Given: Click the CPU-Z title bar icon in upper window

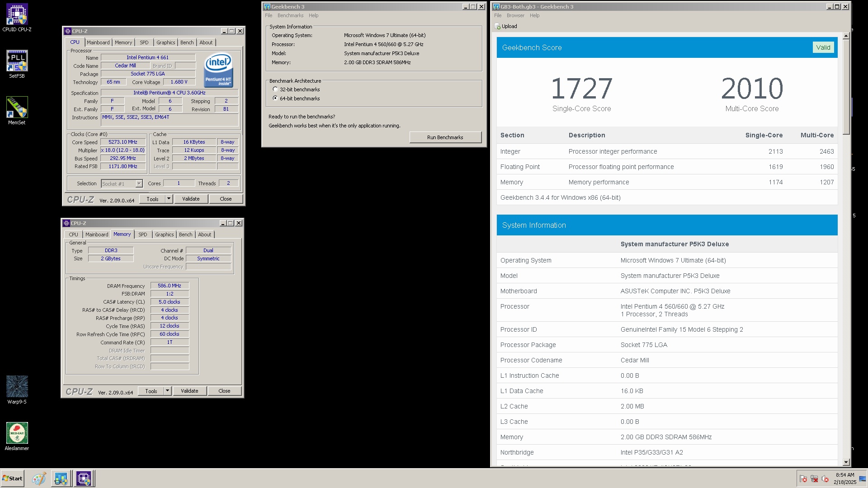Looking at the screenshot, I should (67, 31).
